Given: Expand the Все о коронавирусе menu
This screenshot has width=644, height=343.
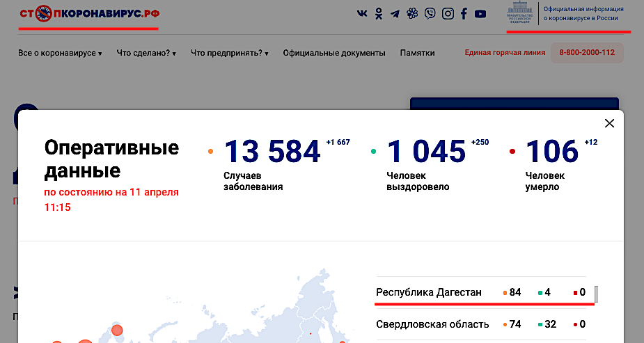Looking at the screenshot, I should (x=60, y=53).
